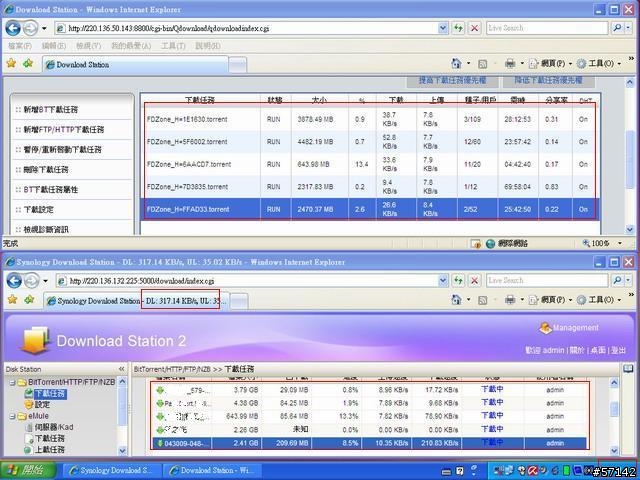Click popup blocker icon in top status bar
The image size is (640, 480).
pos(476,244)
